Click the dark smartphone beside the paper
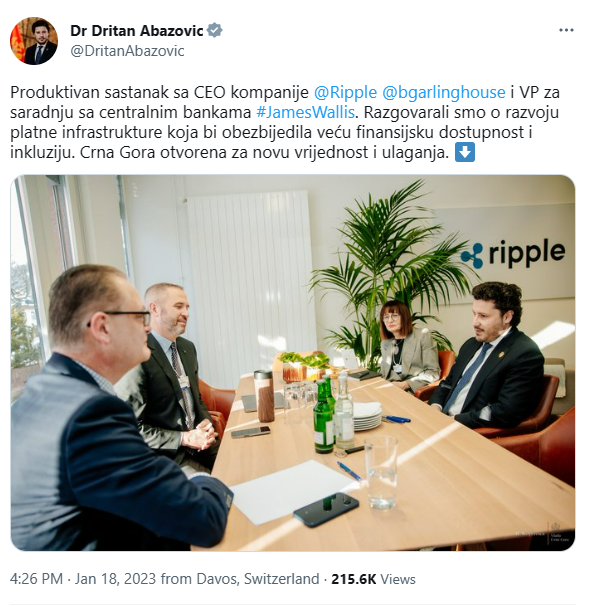 pyautogui.click(x=326, y=509)
